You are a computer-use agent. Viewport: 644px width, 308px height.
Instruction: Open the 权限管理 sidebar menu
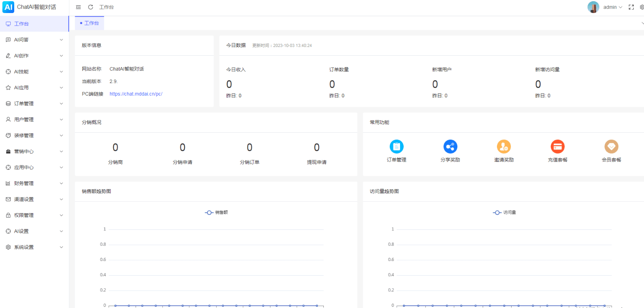pyautogui.click(x=34, y=215)
